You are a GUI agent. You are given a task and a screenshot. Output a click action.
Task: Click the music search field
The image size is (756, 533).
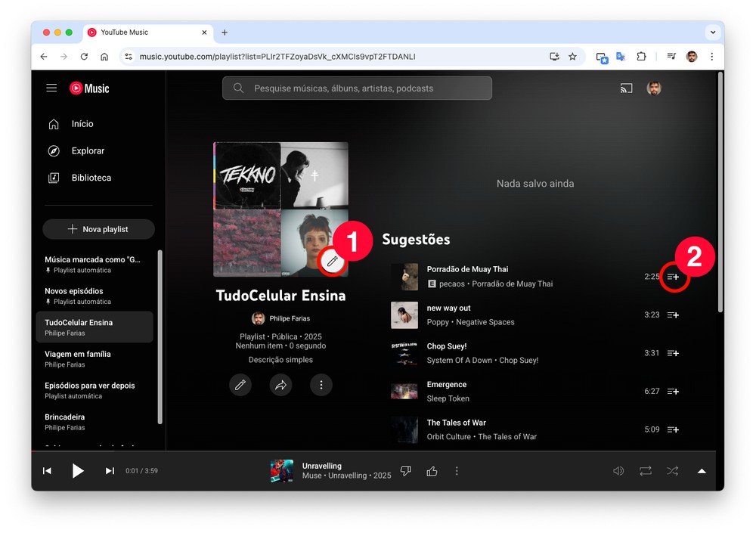click(x=357, y=88)
